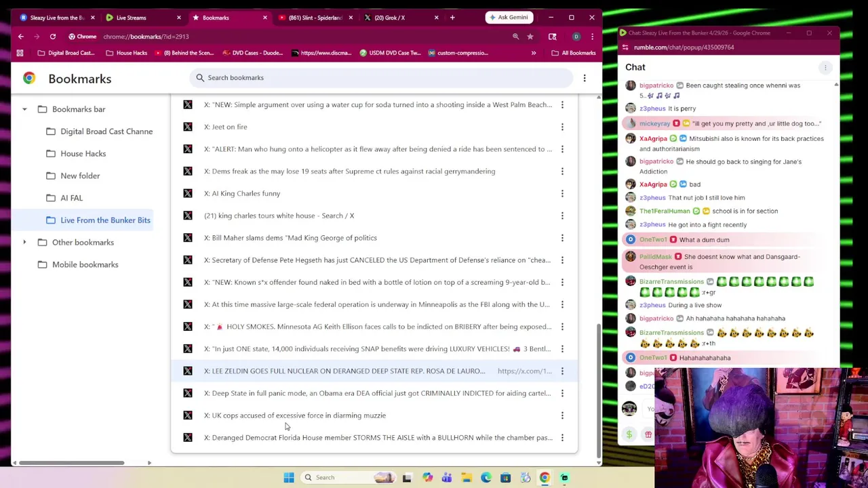Open Google Chrome from the taskbar
Image resolution: width=868 pixels, height=488 pixels.
545,478
